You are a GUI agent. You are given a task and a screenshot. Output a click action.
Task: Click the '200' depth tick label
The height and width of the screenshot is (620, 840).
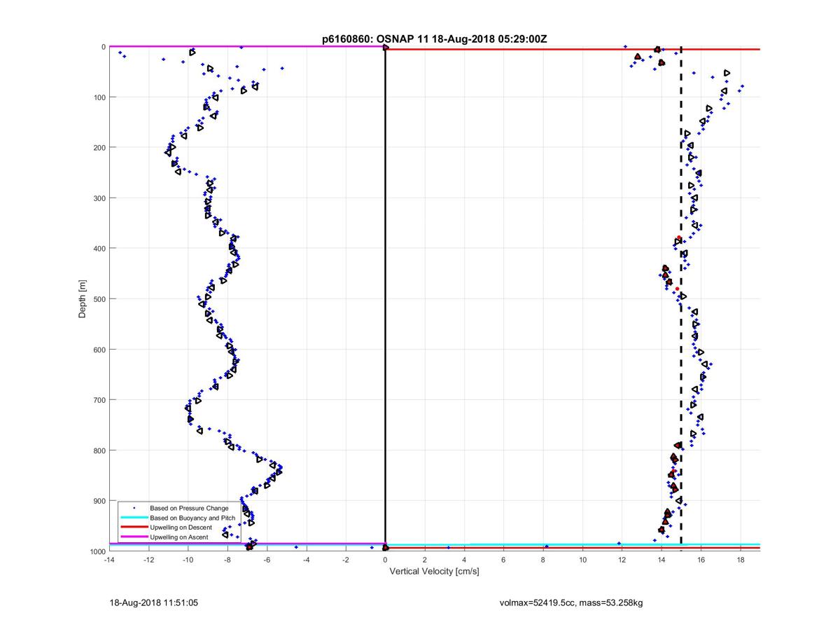[x=99, y=148]
